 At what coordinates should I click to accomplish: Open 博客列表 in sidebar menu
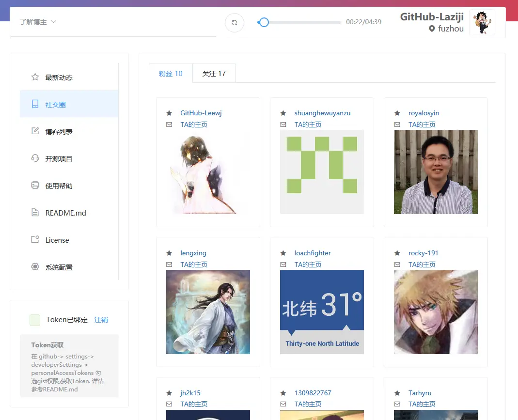click(x=69, y=131)
